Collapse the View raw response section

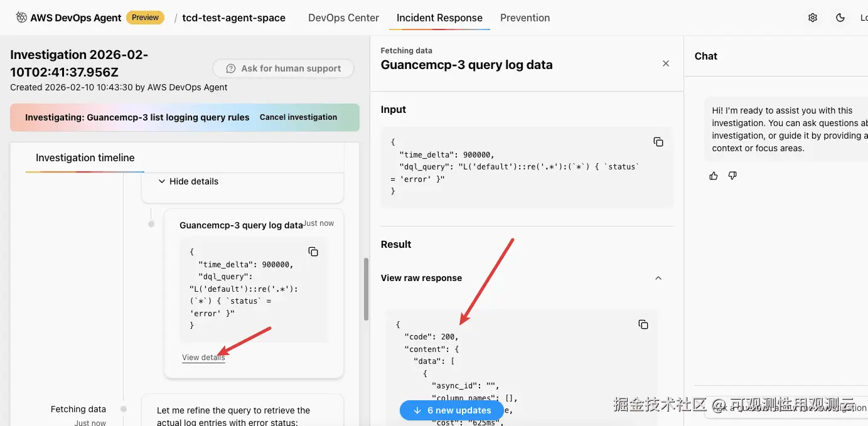[x=658, y=278]
